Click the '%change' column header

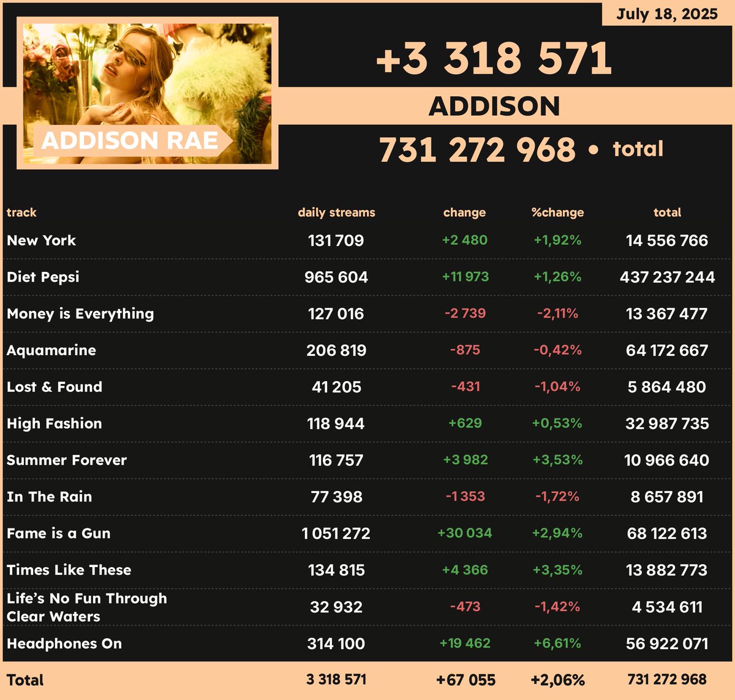coord(557,213)
